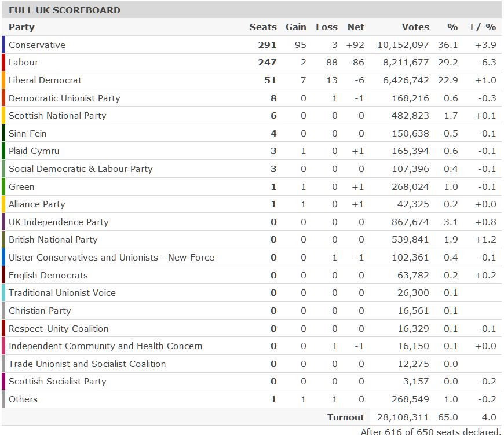Click Labour votes 8,211,677

[406, 63]
